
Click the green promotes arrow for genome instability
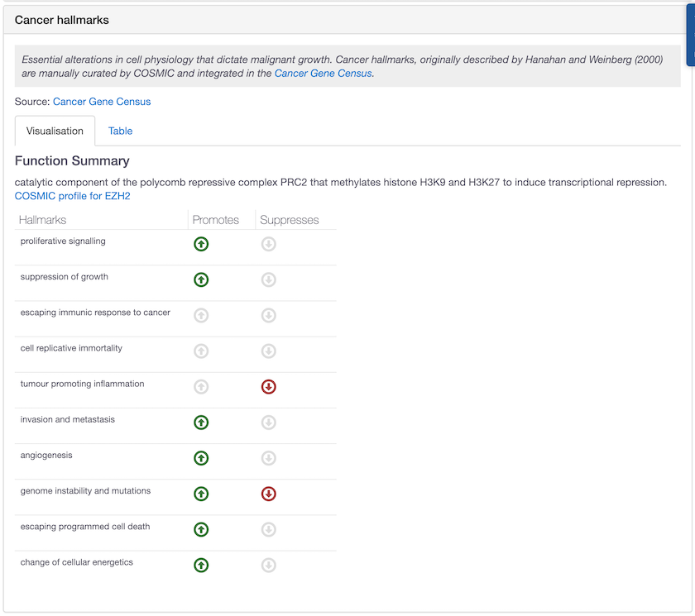pos(201,494)
